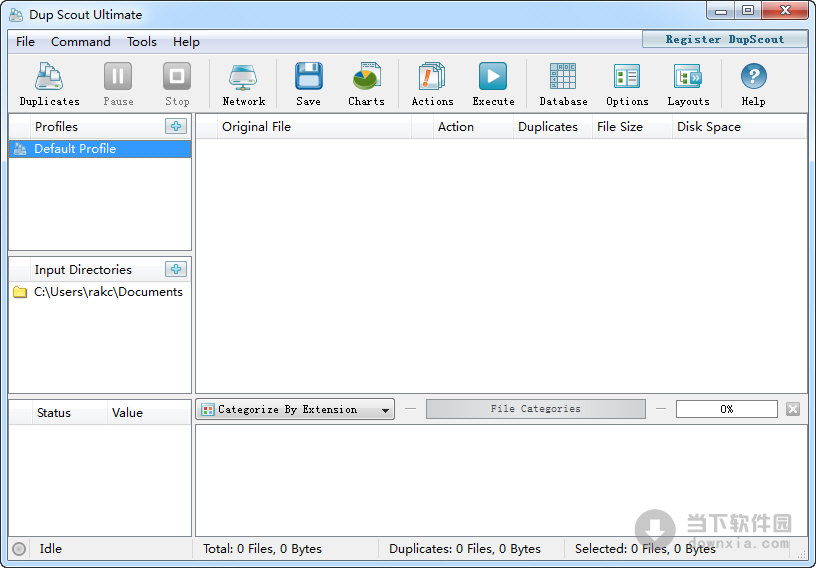This screenshot has width=816, height=568.
Task: Click the Stop toolbar button
Action: pyautogui.click(x=177, y=84)
